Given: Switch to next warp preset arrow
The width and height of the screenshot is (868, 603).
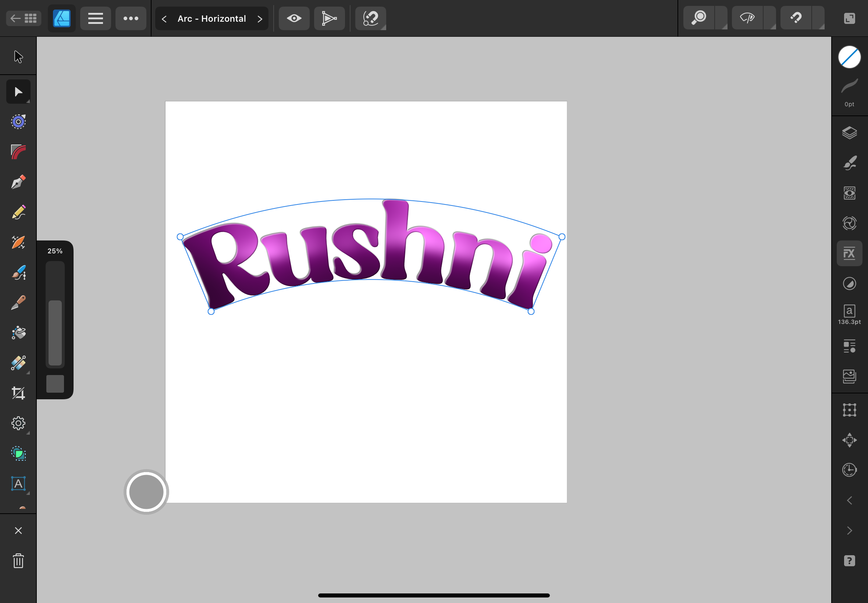Looking at the screenshot, I should click(x=260, y=18).
